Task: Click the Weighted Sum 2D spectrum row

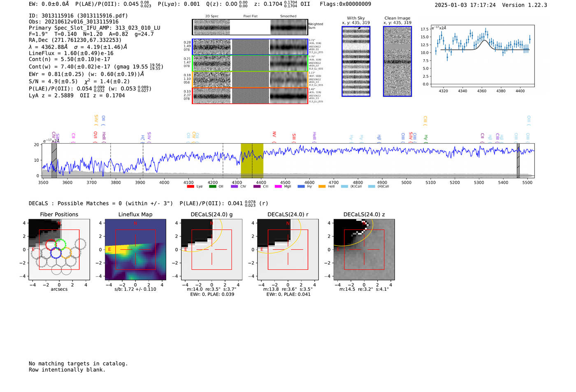Action: click(250, 28)
